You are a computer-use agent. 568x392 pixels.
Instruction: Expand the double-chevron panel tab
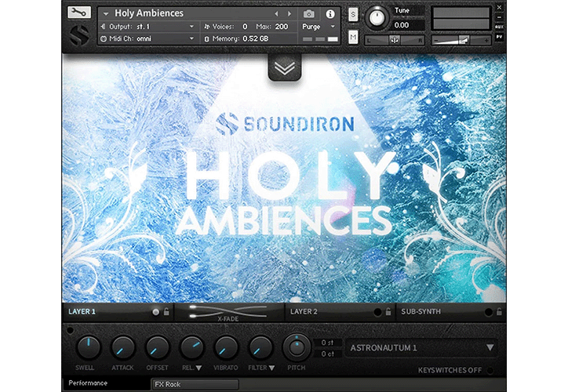[285, 67]
